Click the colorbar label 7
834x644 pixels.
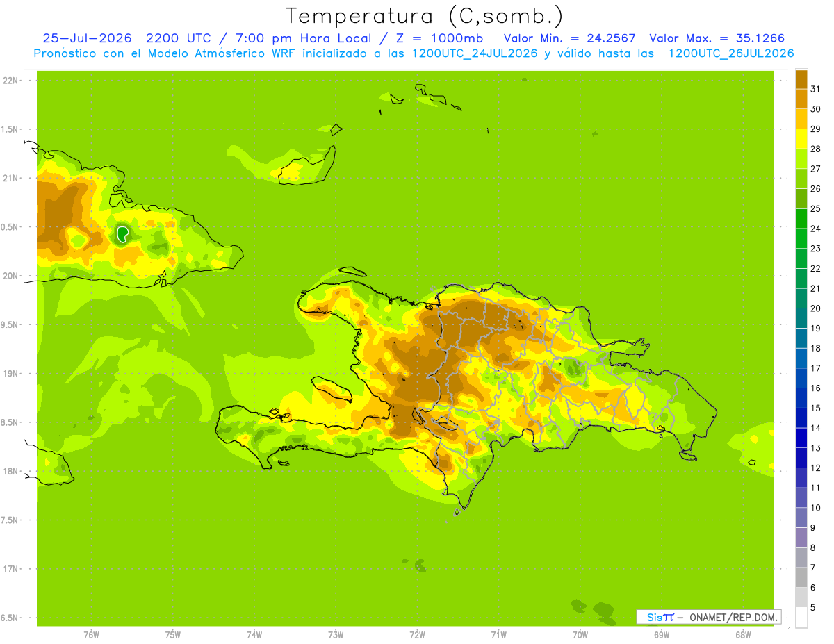pos(813,568)
